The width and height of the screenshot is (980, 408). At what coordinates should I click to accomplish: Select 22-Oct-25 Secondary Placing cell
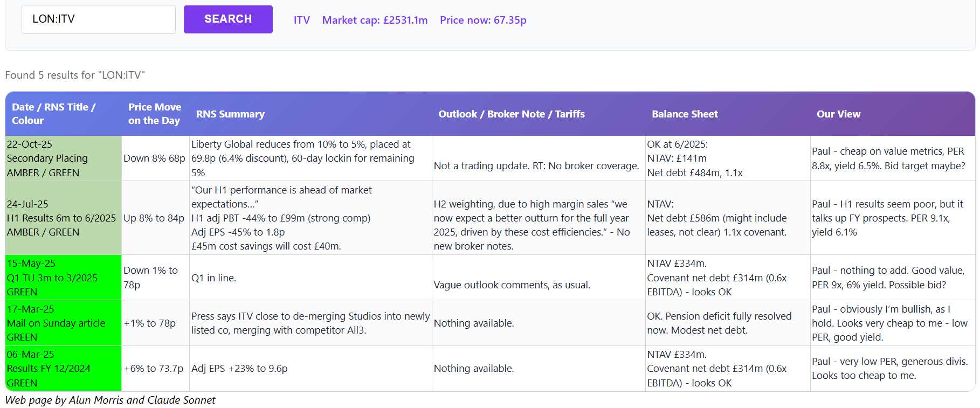coord(64,158)
